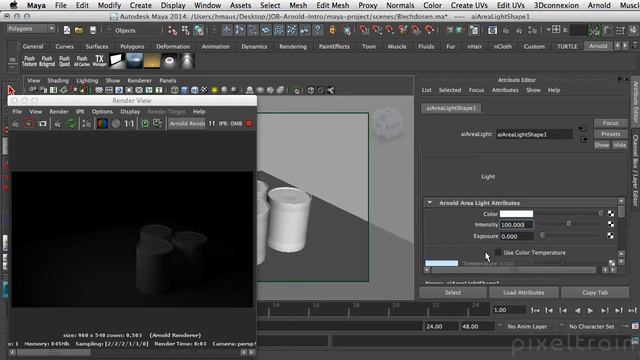Toggle the wireframe cube viewport display icon
640x360 pixels.
click(x=175, y=90)
